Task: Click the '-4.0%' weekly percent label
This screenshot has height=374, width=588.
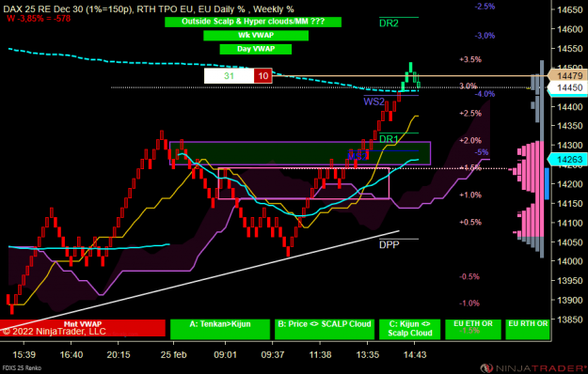Action: coord(485,94)
